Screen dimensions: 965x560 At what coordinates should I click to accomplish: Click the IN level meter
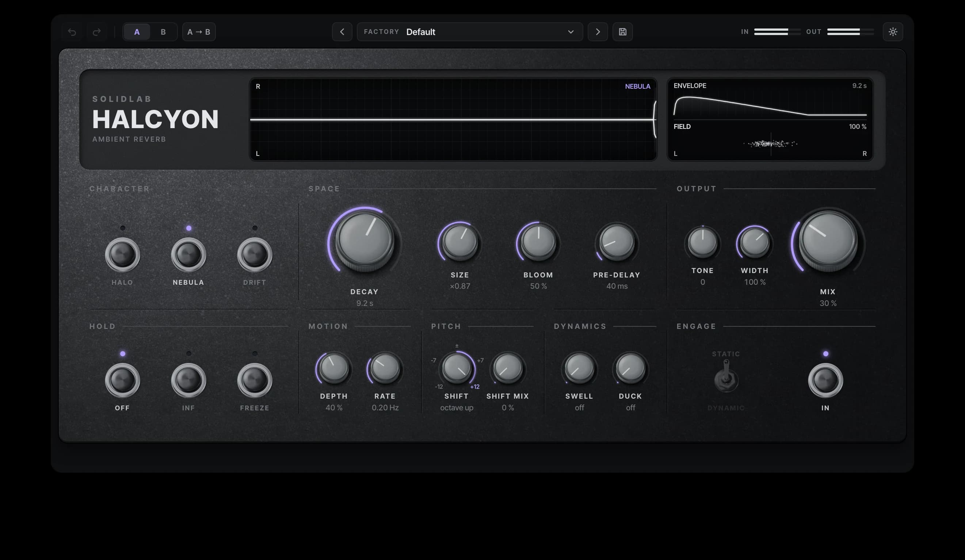(777, 32)
